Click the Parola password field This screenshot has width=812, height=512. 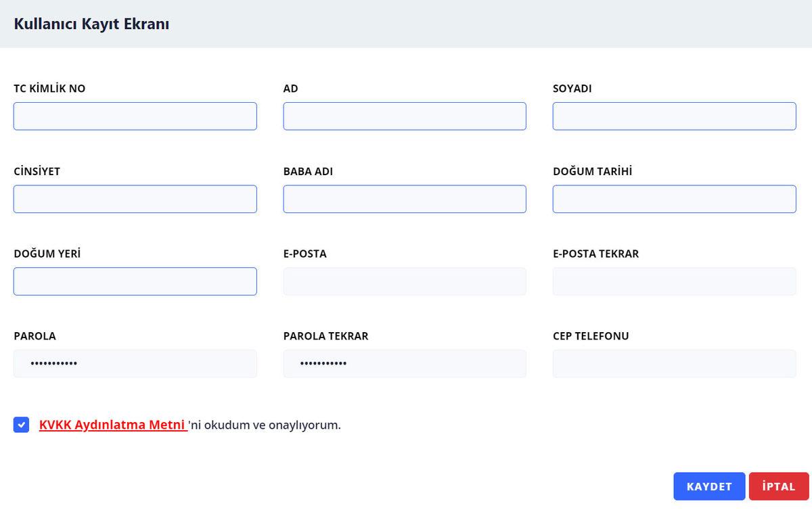[x=135, y=364]
